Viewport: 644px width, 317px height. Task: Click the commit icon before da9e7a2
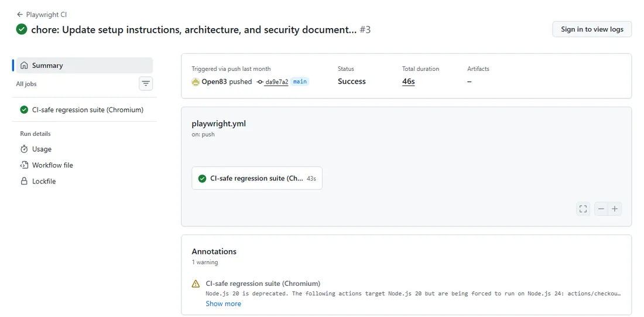[x=260, y=82]
